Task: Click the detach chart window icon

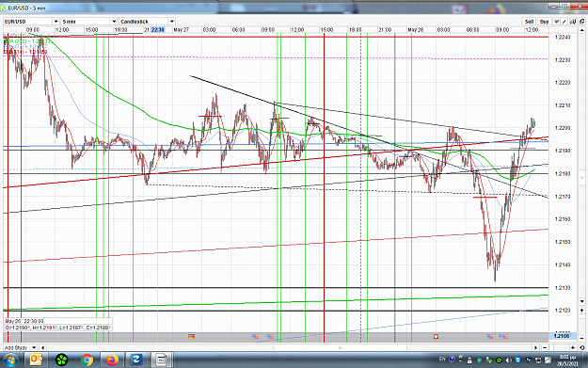Action: coord(581,22)
